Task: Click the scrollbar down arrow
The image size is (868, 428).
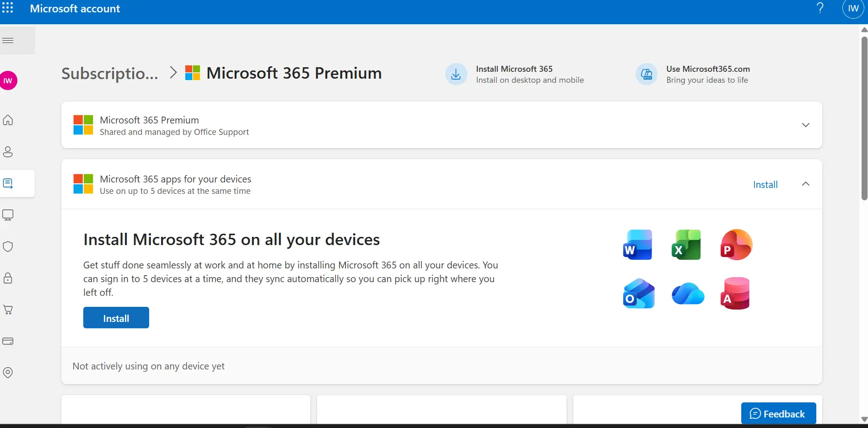Action: pos(864,419)
